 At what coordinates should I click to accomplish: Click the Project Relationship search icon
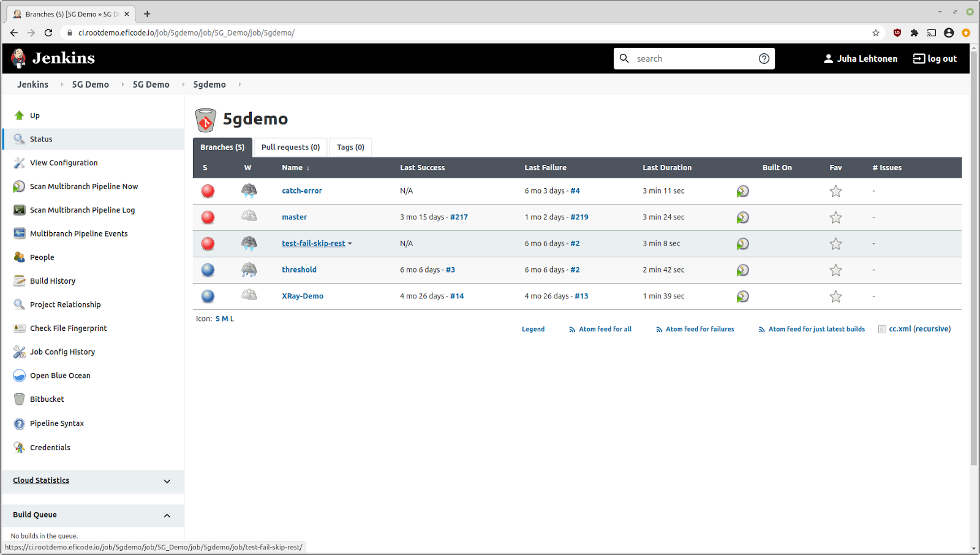coord(19,304)
